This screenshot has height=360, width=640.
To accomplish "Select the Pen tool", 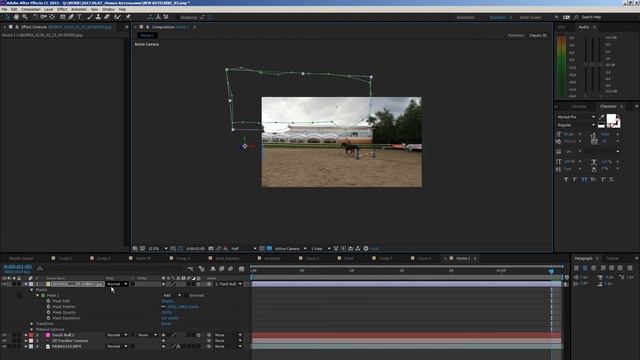I will pyautogui.click(x=71, y=17).
